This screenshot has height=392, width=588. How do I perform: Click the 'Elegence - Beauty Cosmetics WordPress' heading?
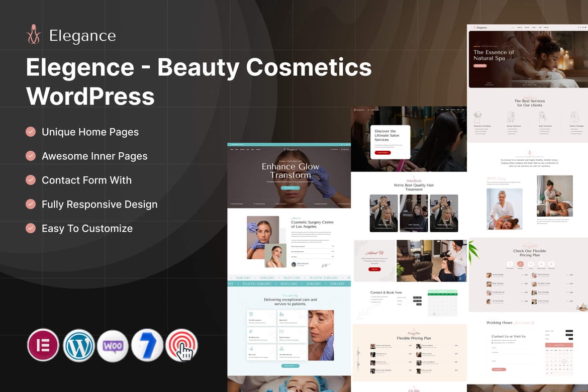coord(199,81)
